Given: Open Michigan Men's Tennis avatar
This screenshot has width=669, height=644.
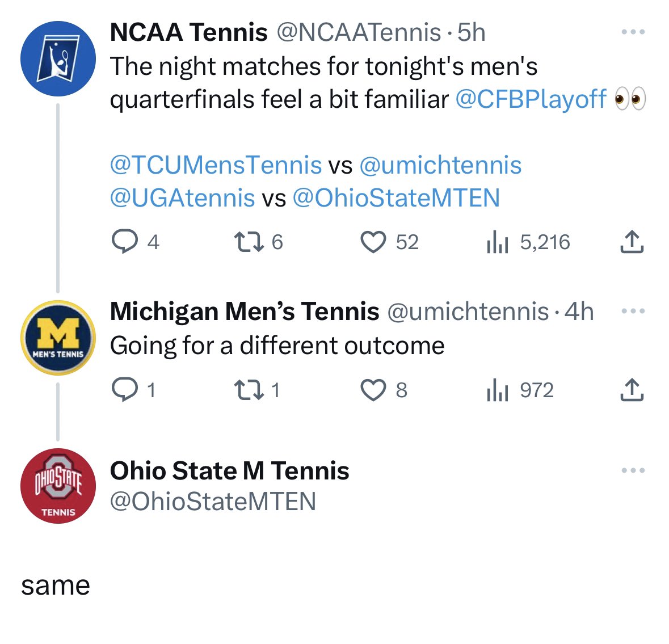Looking at the screenshot, I should click(58, 338).
